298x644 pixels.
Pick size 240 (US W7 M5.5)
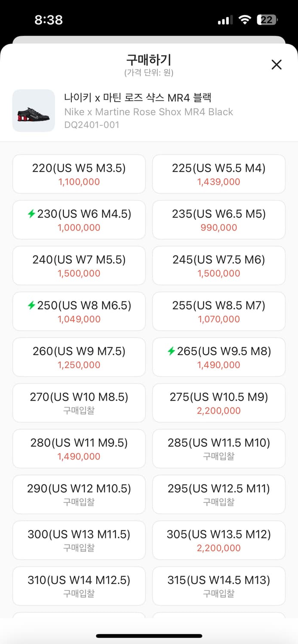point(79,266)
